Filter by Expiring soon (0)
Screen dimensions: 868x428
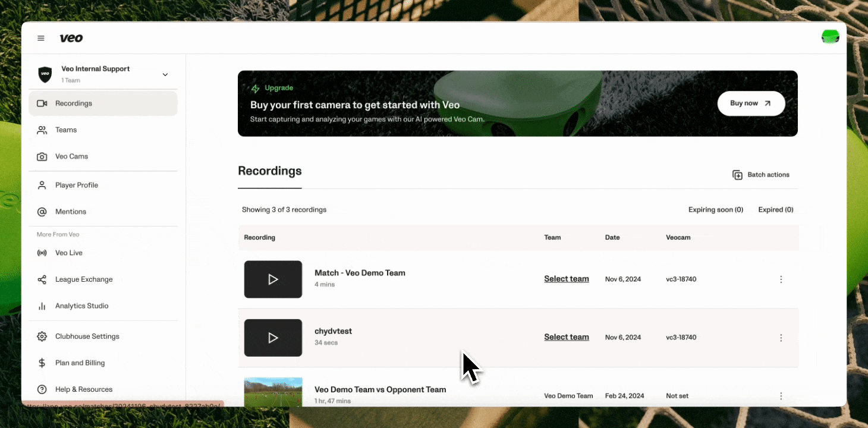[x=716, y=210]
